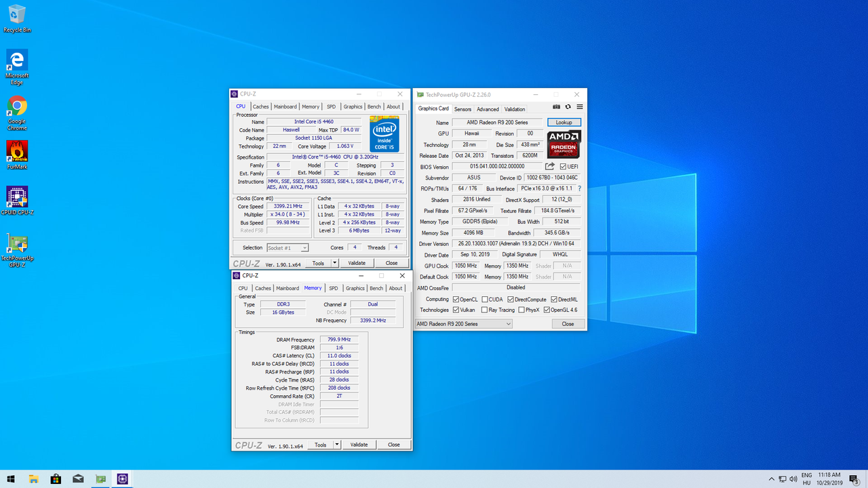
Task: Click the Close button in GPU-Z
Action: coord(568,324)
